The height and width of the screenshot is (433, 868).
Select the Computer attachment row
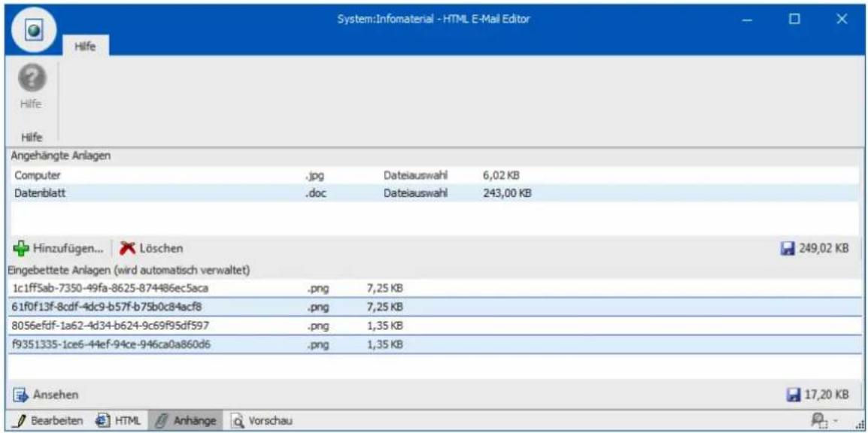434,175
